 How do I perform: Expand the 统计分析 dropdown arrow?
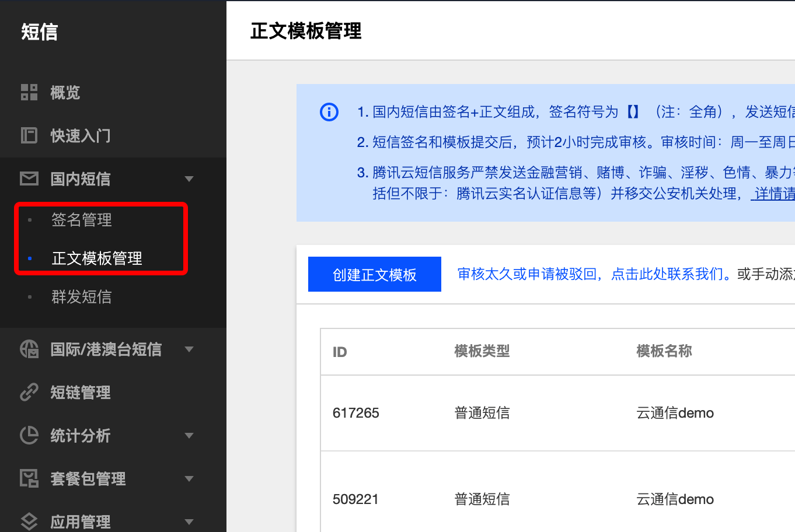coord(189,435)
